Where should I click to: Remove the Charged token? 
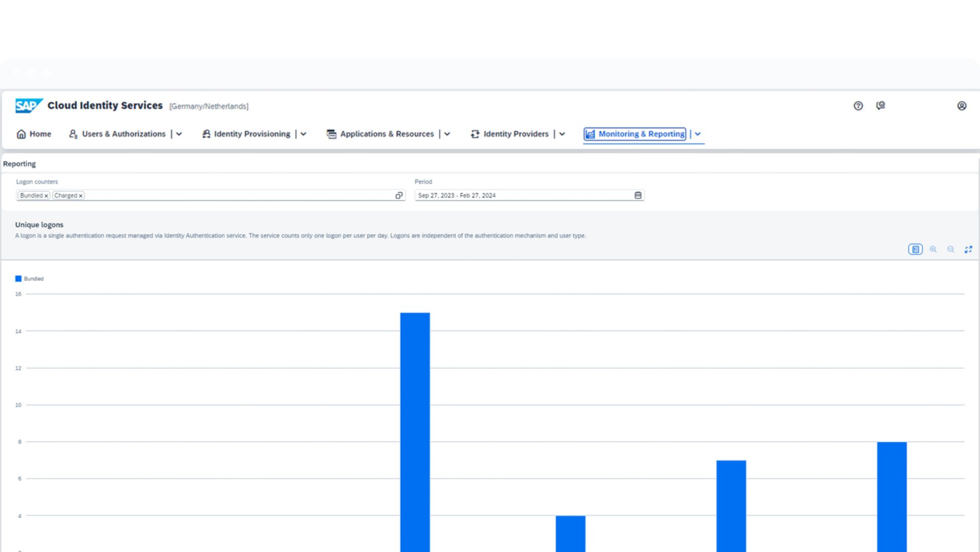[80, 196]
